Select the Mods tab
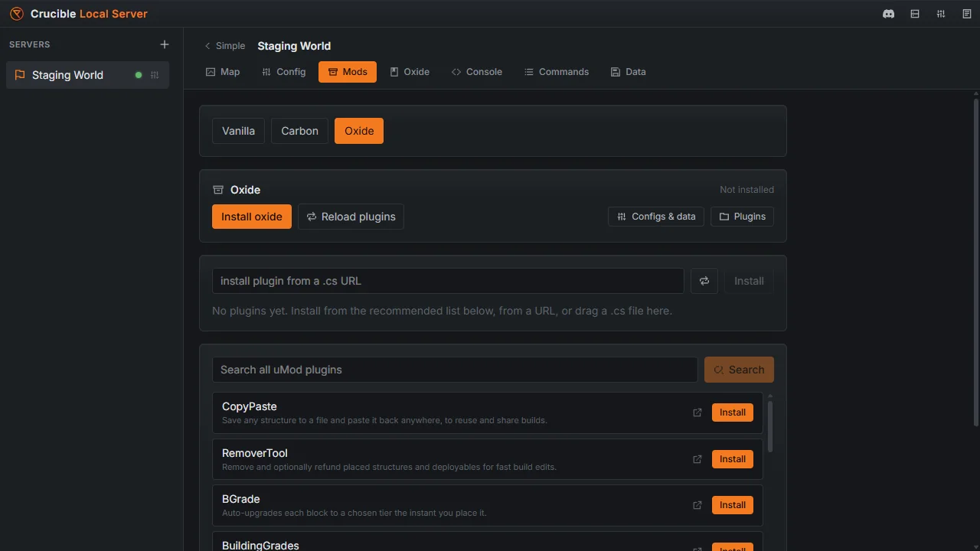Viewport: 980px width, 551px height. (348, 72)
